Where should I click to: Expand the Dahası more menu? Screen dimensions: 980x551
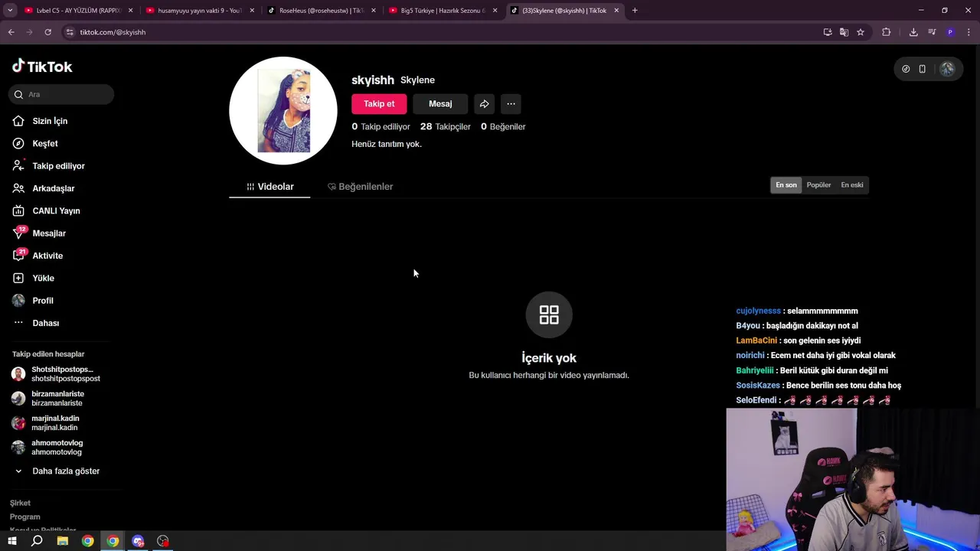(36, 323)
